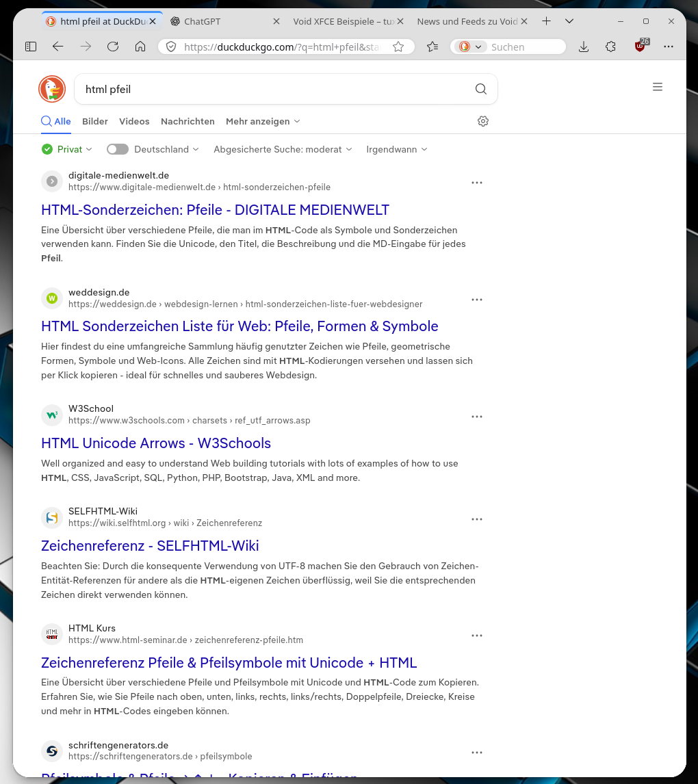Reload the page with the refresh icon
Screen dimensions: 698x784
pyautogui.click(x=113, y=47)
